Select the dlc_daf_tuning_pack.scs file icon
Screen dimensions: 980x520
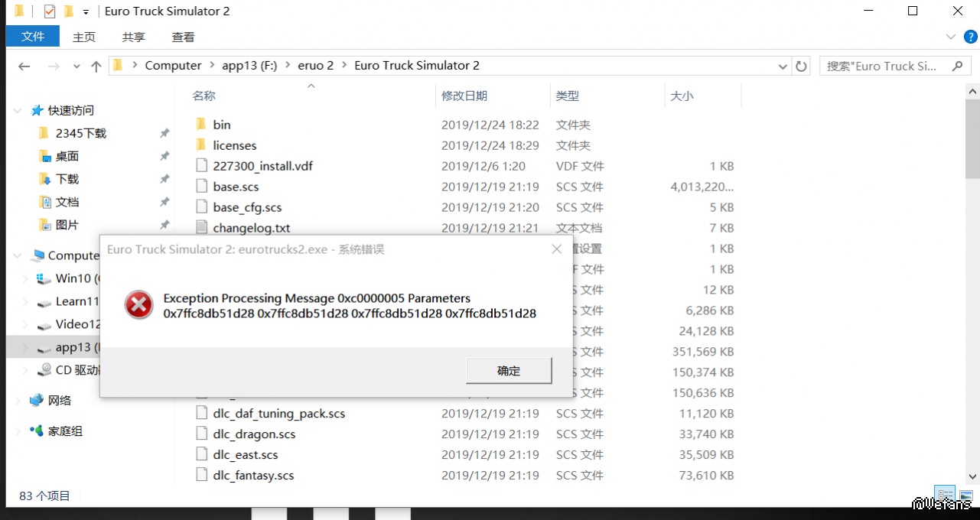[x=201, y=413]
